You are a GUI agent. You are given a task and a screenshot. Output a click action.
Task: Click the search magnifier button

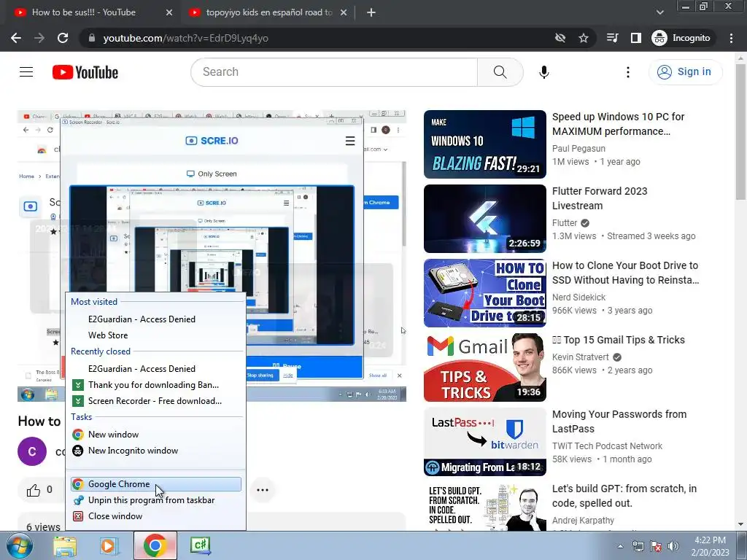click(500, 72)
